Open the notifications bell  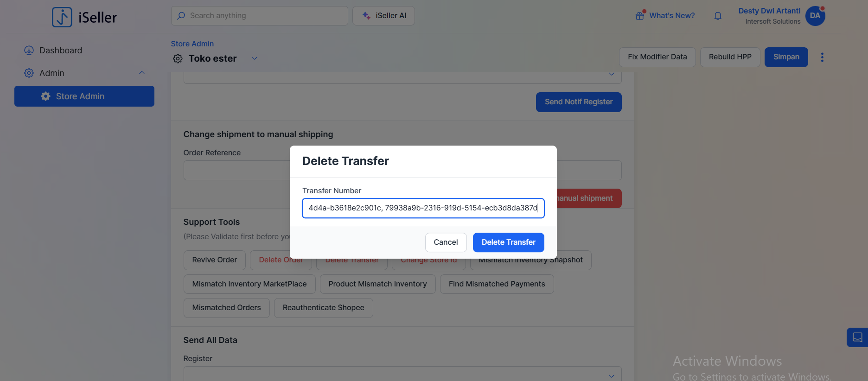(718, 16)
